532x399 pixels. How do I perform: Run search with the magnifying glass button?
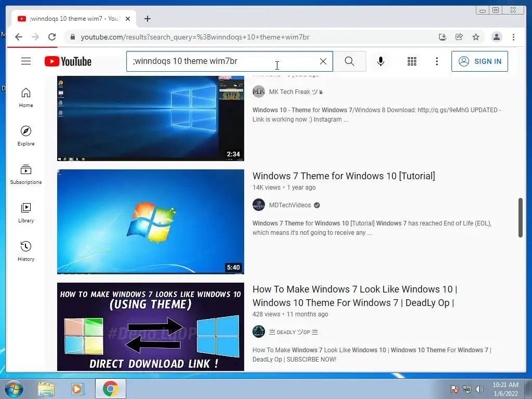point(350,61)
